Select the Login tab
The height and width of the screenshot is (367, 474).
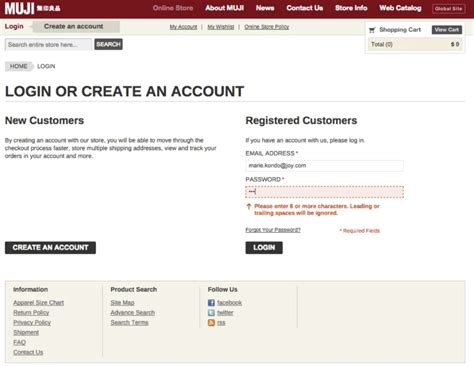pyautogui.click(x=14, y=26)
